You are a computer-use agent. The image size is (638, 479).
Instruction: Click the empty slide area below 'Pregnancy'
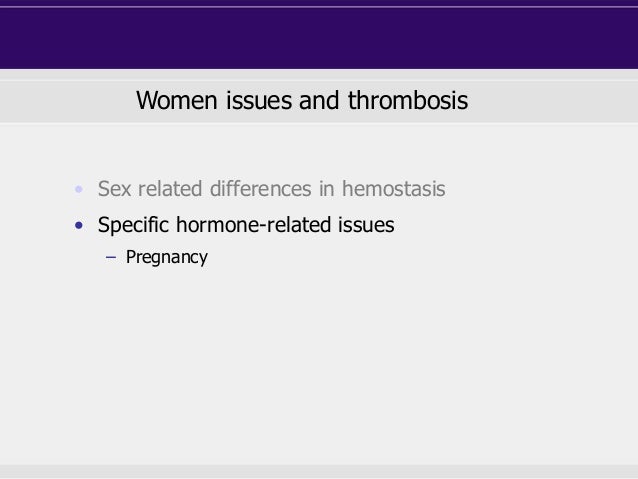pyautogui.click(x=319, y=366)
